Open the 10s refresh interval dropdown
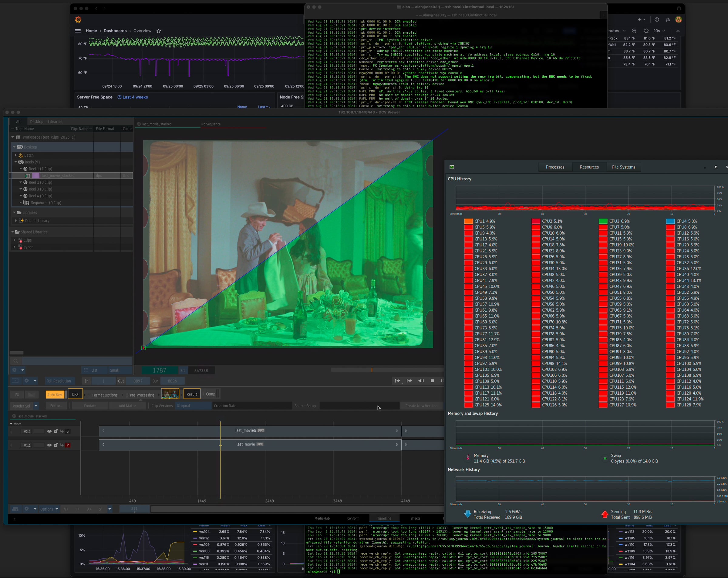728x578 pixels. click(x=659, y=31)
